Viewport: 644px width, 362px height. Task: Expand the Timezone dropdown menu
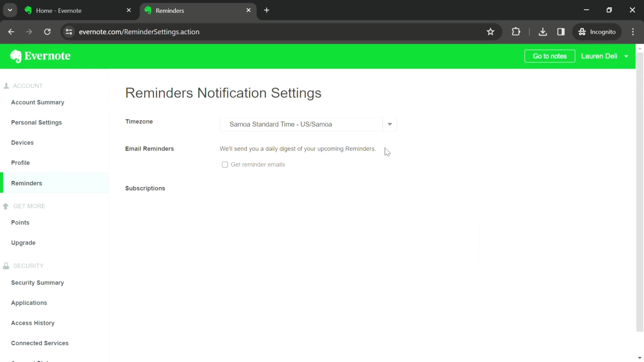(390, 124)
